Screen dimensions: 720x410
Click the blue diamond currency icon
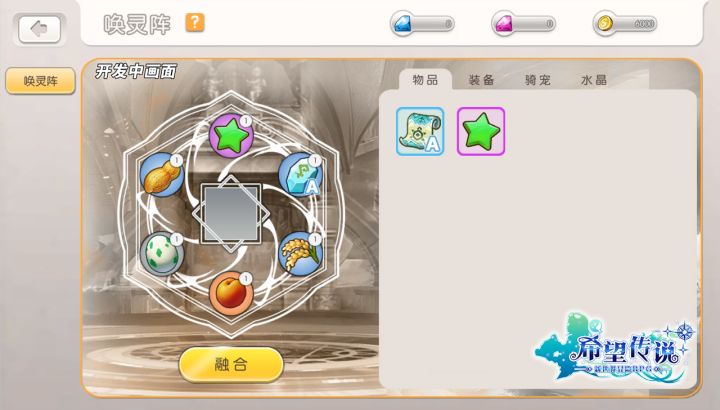pyautogui.click(x=403, y=24)
